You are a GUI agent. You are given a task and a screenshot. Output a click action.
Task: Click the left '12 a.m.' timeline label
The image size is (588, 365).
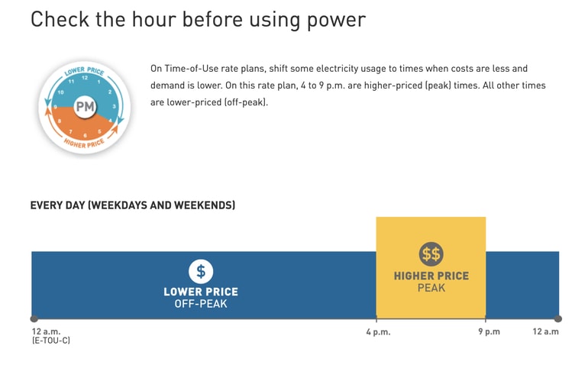click(x=46, y=332)
